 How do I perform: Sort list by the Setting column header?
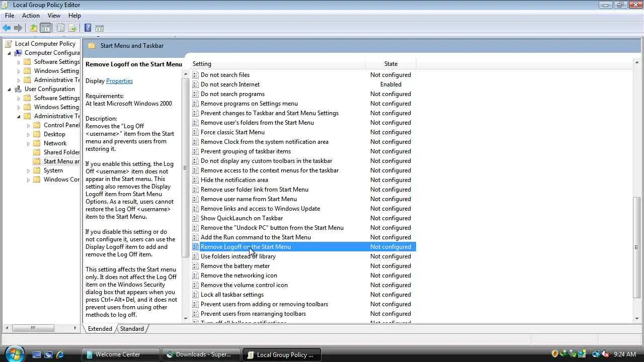pyautogui.click(x=278, y=64)
